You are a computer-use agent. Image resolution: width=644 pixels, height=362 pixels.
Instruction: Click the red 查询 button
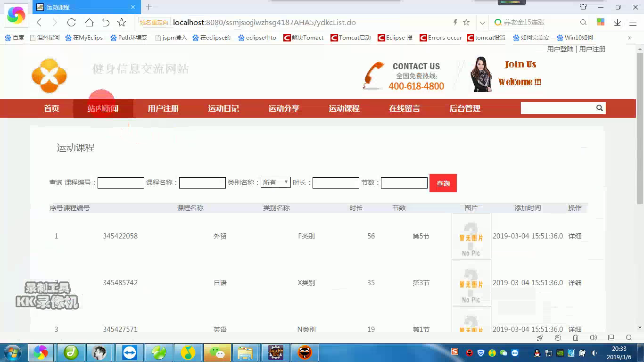(443, 183)
